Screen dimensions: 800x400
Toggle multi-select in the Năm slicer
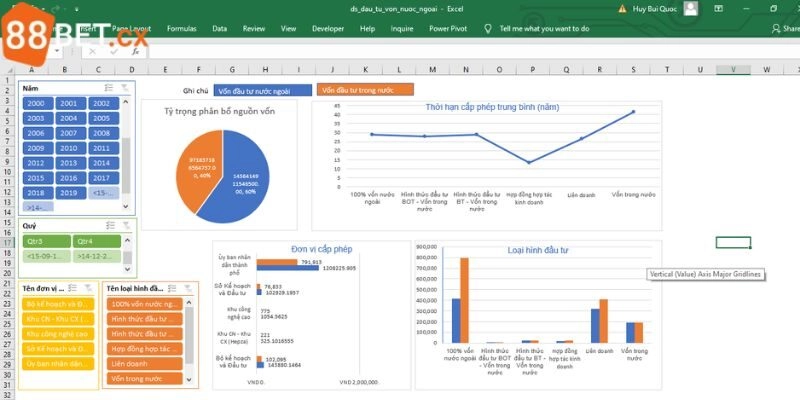108,88
